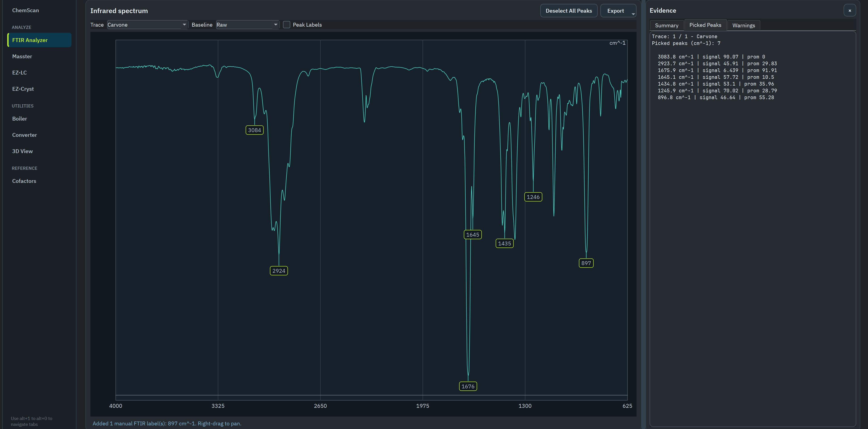This screenshot has height=429, width=868.
Task: Click the 625 x-axis tick label
Action: (x=627, y=406)
